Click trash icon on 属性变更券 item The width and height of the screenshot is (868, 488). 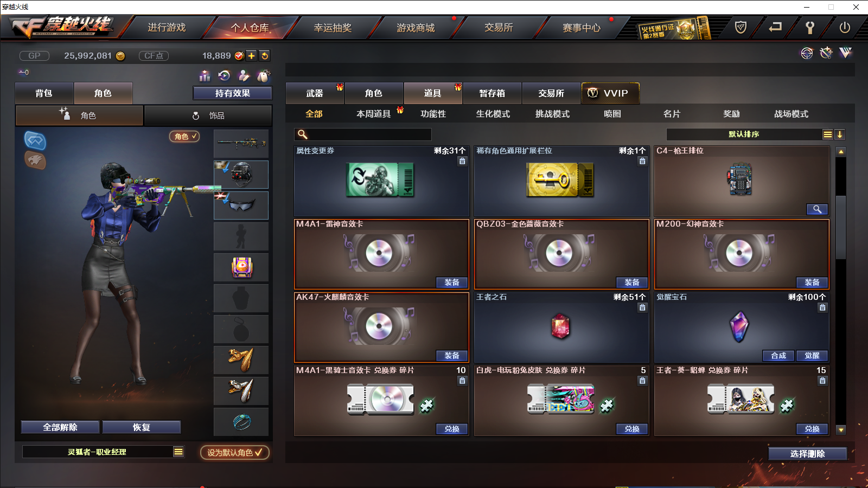click(462, 161)
